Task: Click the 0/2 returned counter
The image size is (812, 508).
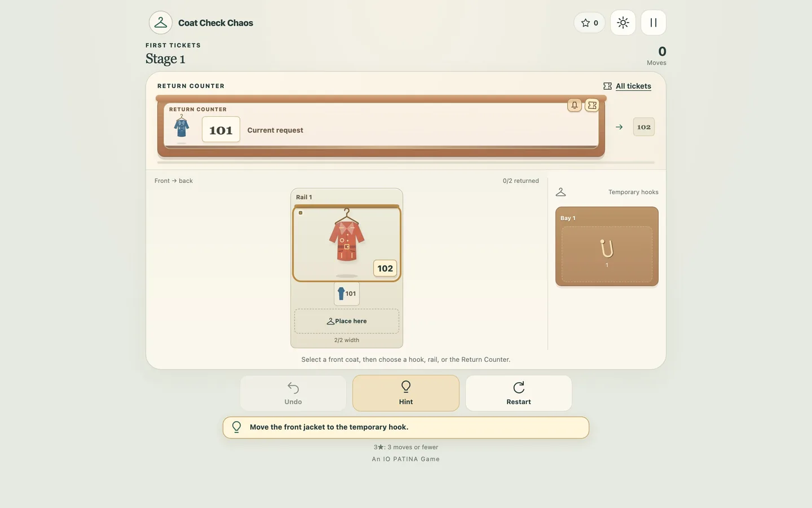Action: click(x=521, y=181)
